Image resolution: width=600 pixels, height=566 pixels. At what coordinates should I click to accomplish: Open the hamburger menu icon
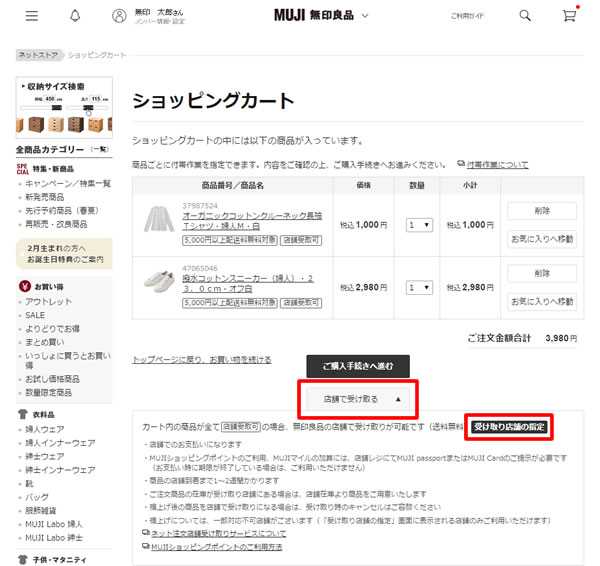tap(31, 16)
